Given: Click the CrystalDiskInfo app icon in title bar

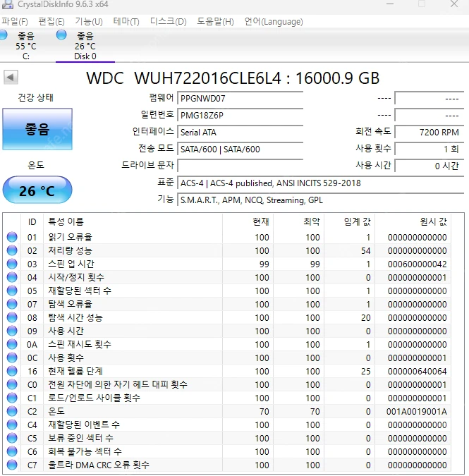Looking at the screenshot, I should click(7, 4).
